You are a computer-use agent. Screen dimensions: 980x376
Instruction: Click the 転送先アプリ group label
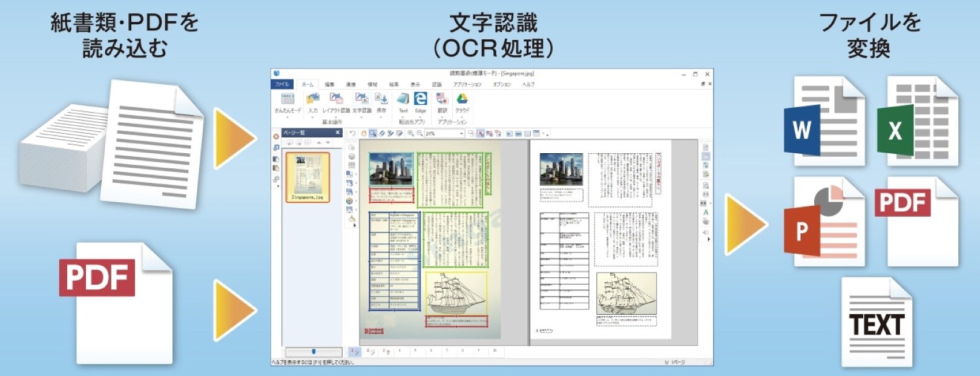click(412, 122)
